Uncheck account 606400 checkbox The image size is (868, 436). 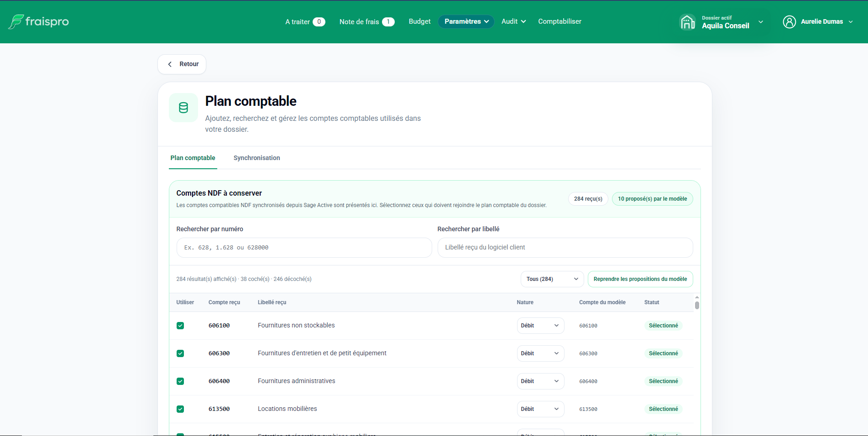point(180,381)
